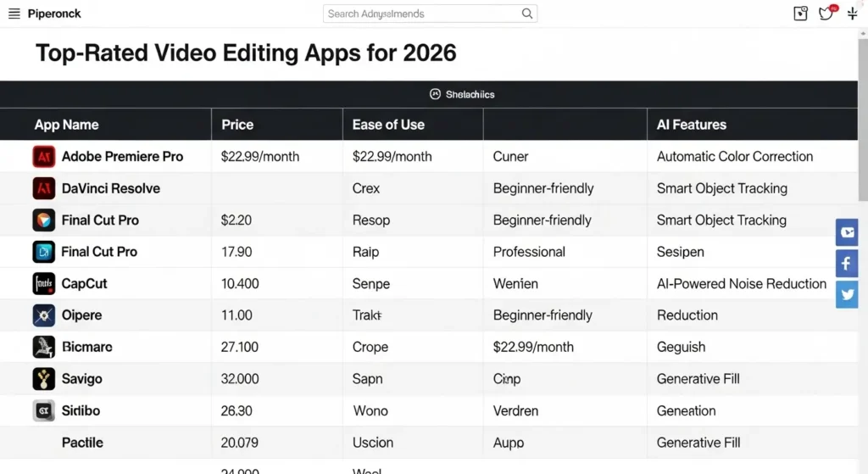The height and width of the screenshot is (474, 868).
Task: Open the Final Cut Pro $2.20 row link
Action: tap(100, 220)
